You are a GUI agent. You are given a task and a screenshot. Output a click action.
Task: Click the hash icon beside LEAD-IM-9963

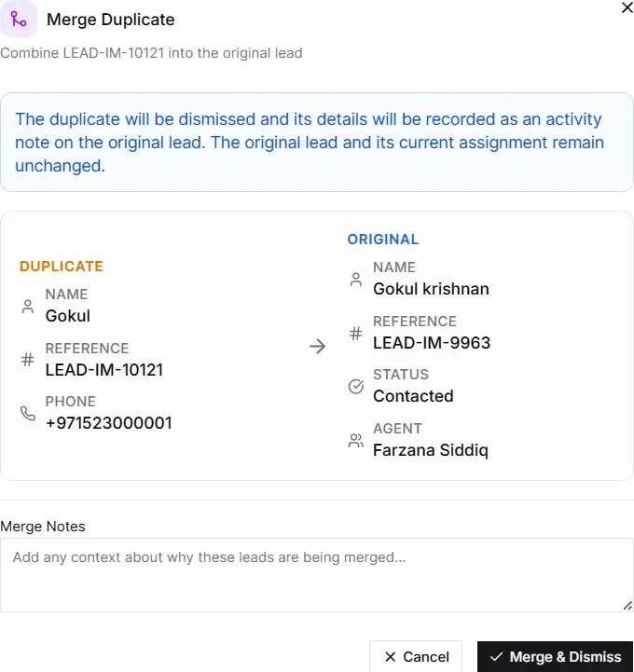point(356,333)
